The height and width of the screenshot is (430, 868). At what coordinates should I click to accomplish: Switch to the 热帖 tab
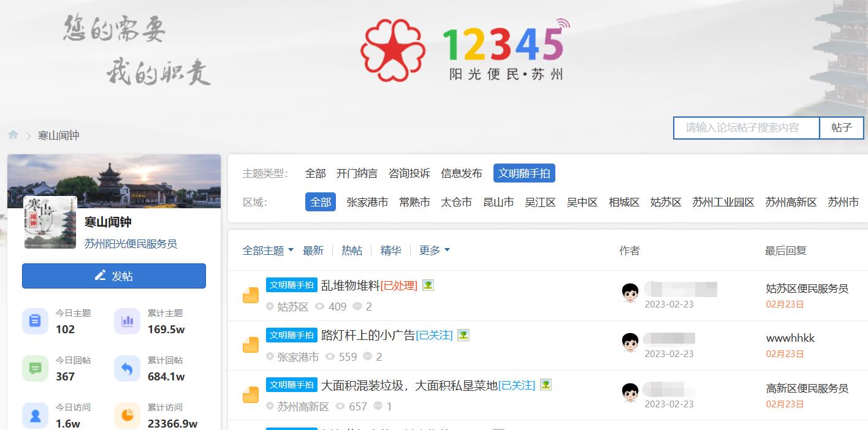click(x=352, y=251)
